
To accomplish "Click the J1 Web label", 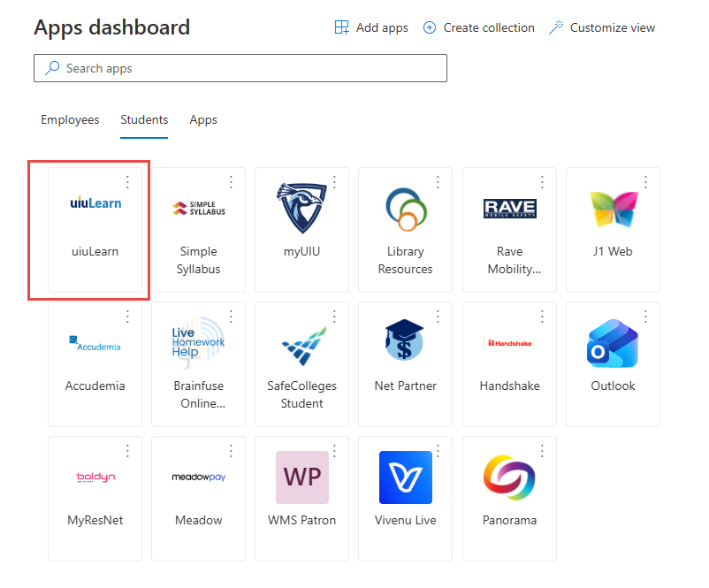I will coord(614,251).
